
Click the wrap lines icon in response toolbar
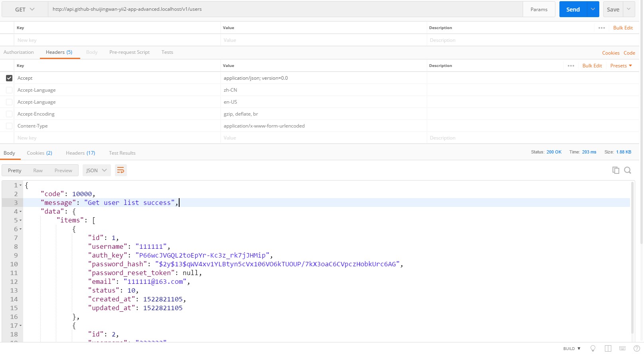121,171
